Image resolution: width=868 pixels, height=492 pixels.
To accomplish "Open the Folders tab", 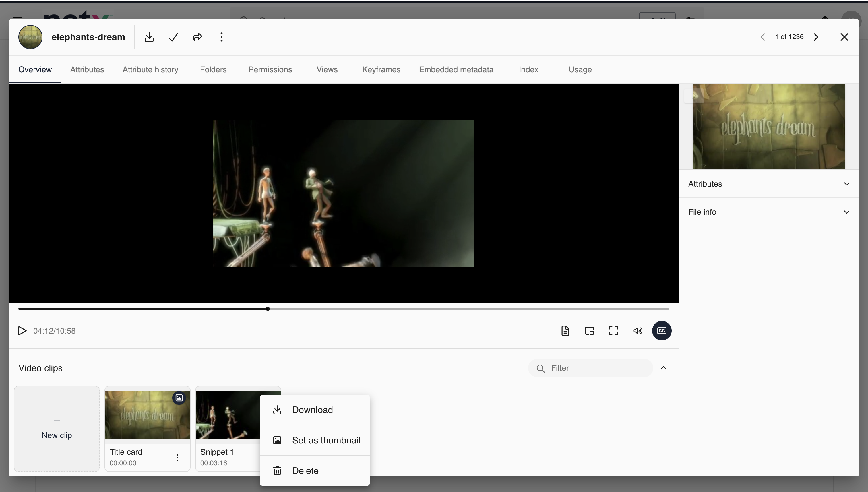I will coord(213,70).
